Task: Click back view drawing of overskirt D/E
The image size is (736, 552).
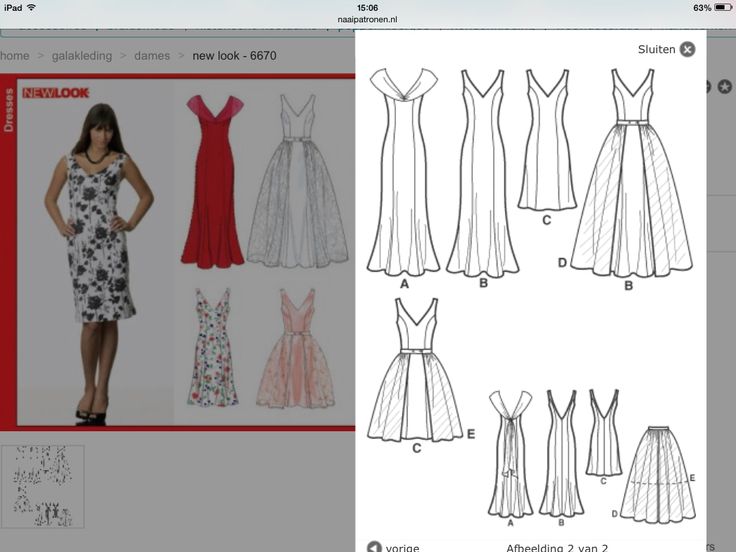Action: click(658, 475)
